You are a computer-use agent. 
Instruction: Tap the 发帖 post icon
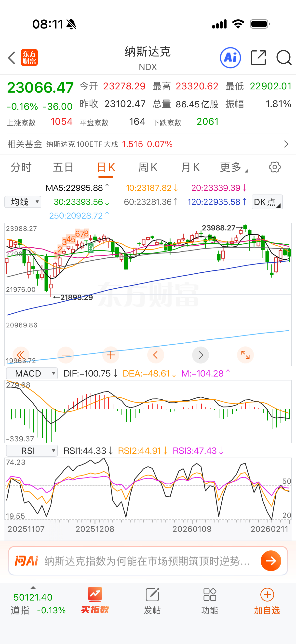pos(152,594)
